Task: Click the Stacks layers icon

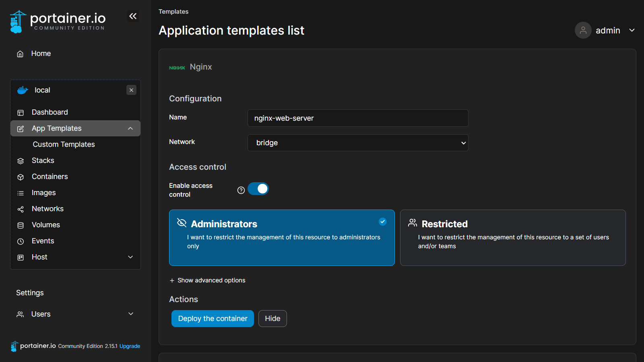Action: [x=21, y=161]
